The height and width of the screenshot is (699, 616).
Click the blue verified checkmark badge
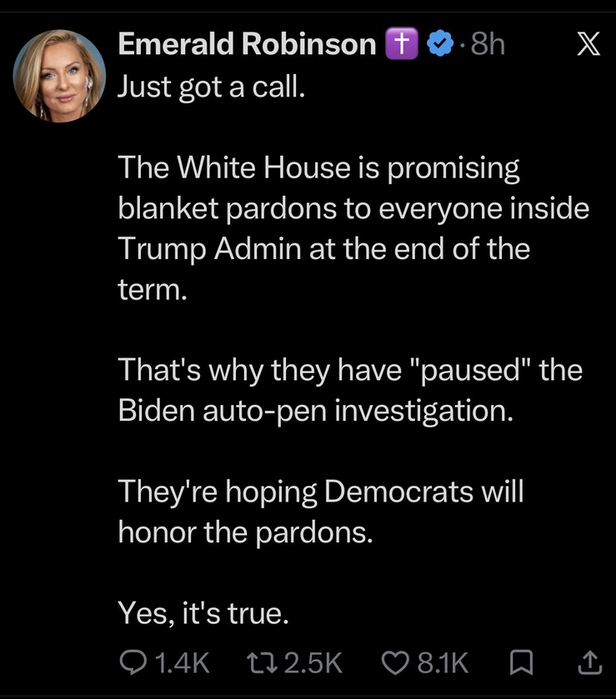(x=440, y=43)
